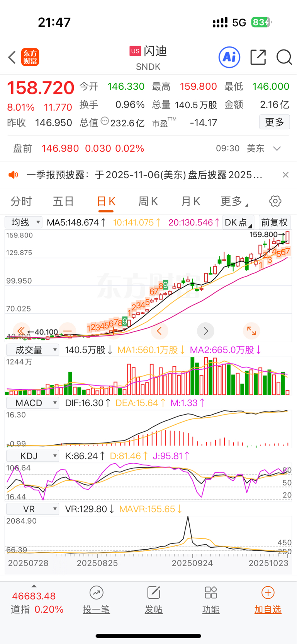Tap the 总值 info bubble icon
The height and width of the screenshot is (644, 297).
[x=105, y=121]
